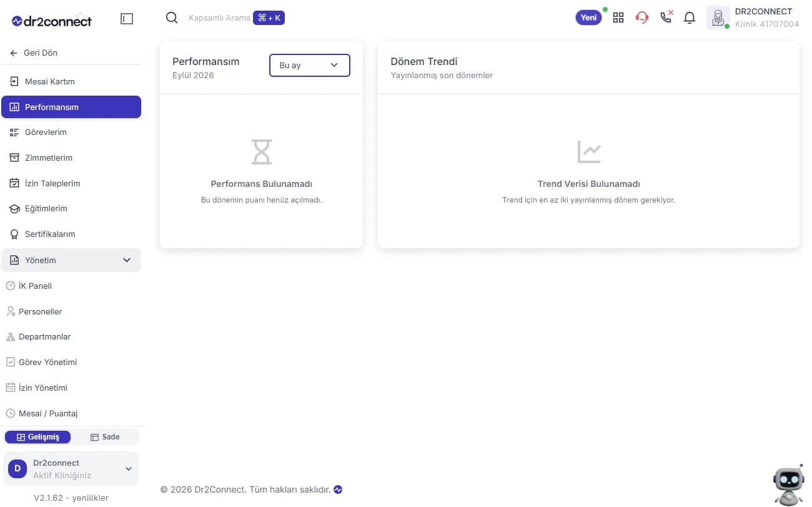Open the notifications bell
This screenshot has height=507, width=812.
click(690, 18)
